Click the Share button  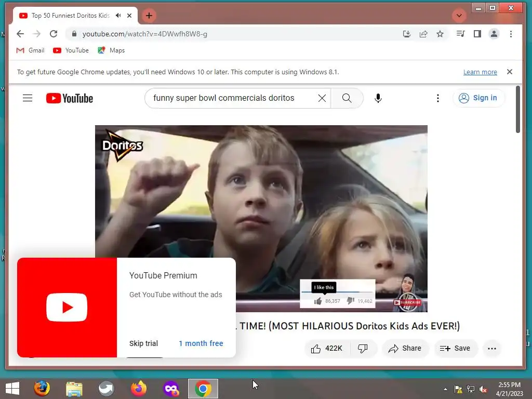tap(405, 349)
